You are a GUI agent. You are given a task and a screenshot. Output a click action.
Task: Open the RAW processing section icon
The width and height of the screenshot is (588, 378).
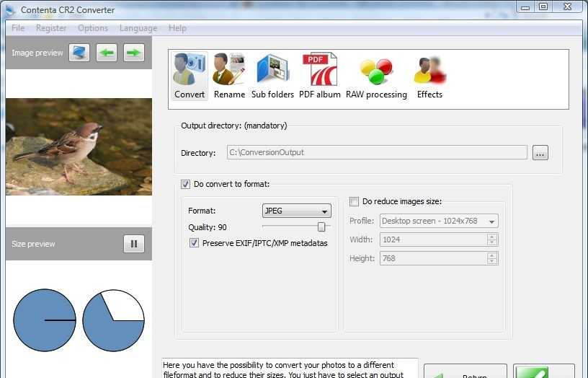pos(376,76)
